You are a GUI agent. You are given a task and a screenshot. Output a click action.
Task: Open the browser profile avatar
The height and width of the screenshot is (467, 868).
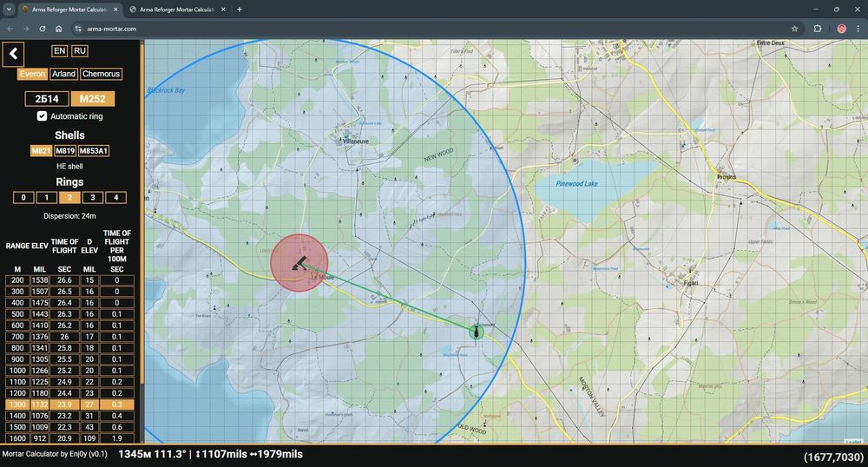tap(841, 29)
